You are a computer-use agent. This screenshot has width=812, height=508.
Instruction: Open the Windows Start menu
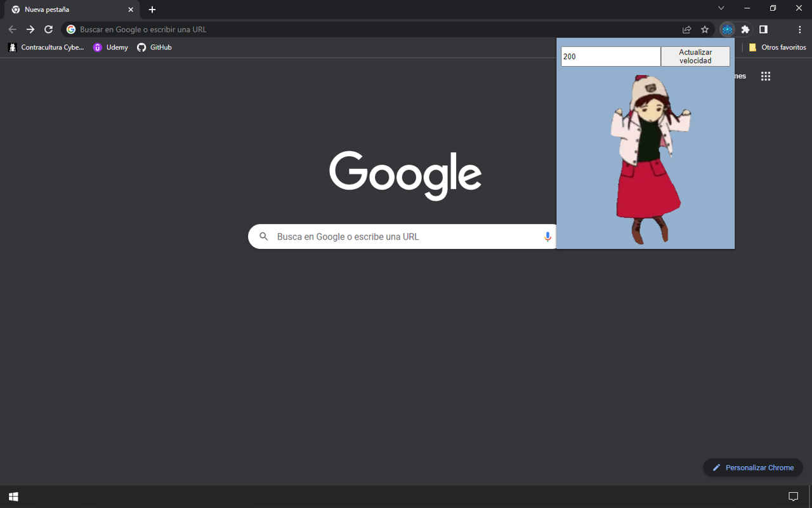[13, 497]
